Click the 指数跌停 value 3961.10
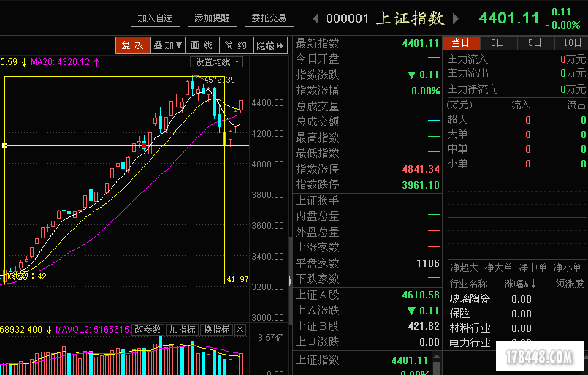 click(x=421, y=185)
